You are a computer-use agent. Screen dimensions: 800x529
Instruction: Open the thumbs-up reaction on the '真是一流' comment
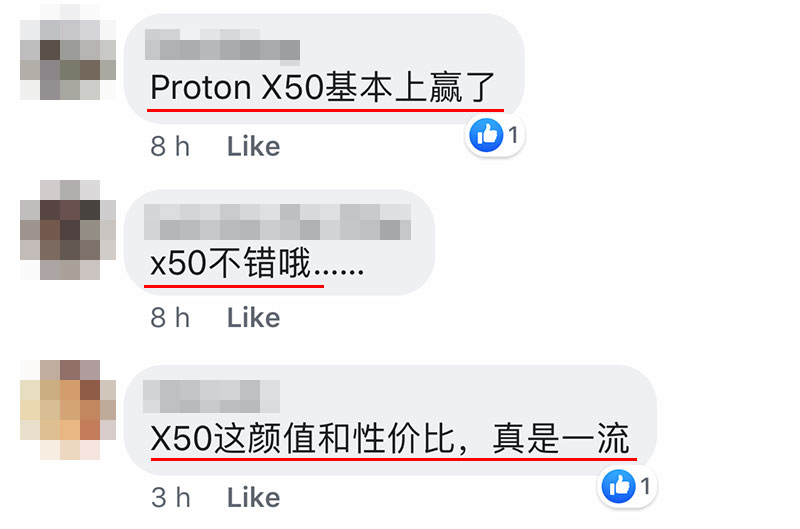(619, 486)
